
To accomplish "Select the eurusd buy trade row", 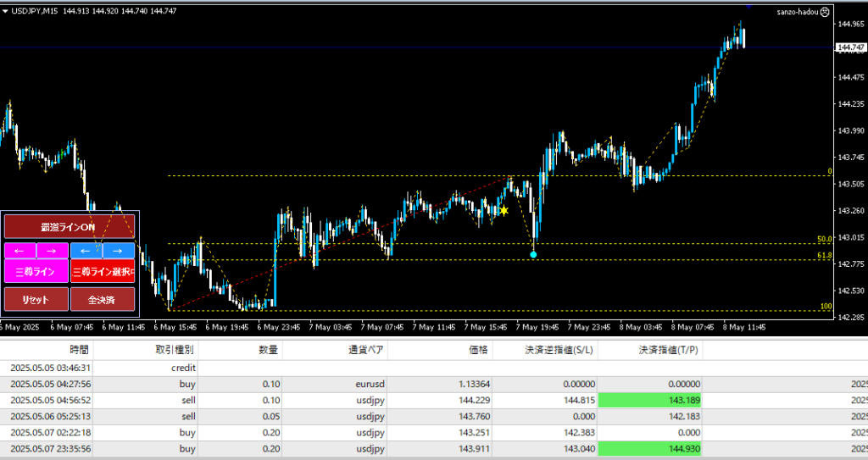I will (x=339, y=384).
